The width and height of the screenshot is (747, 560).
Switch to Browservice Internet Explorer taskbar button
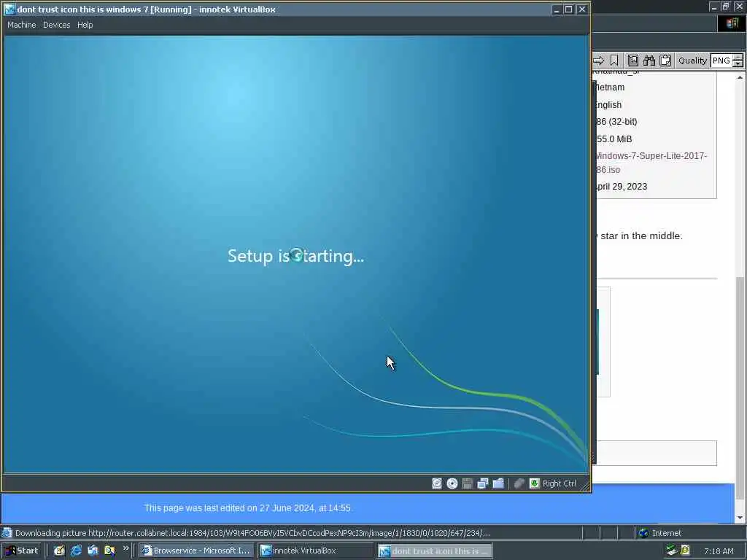[x=196, y=551]
